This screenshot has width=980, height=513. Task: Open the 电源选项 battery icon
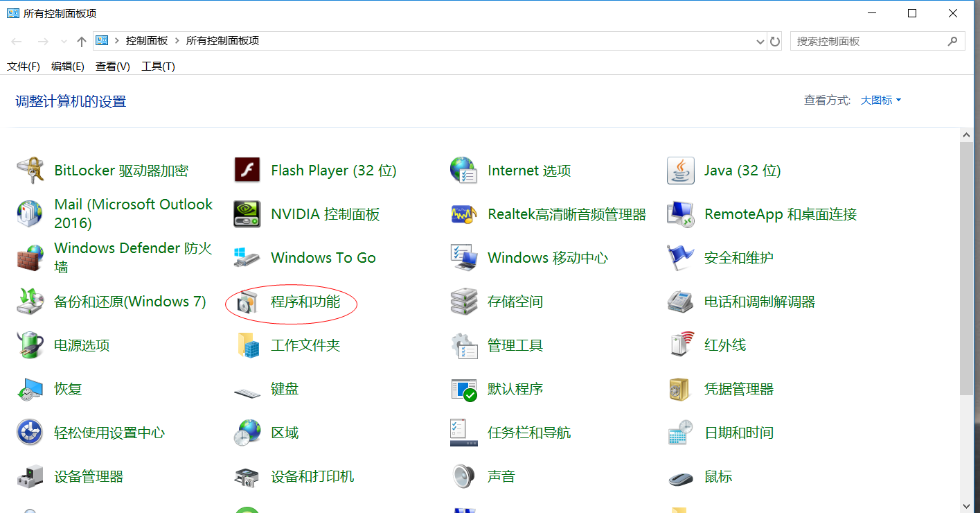30,345
